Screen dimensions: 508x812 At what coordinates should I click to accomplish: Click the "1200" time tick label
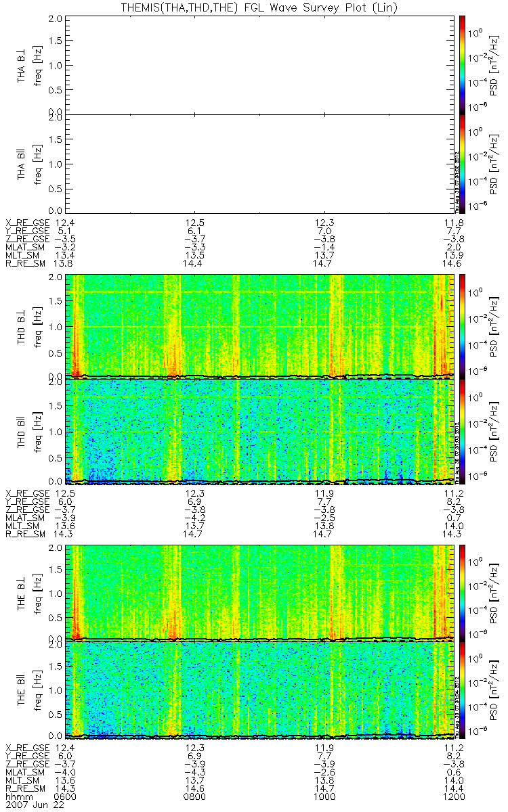[x=453, y=796]
